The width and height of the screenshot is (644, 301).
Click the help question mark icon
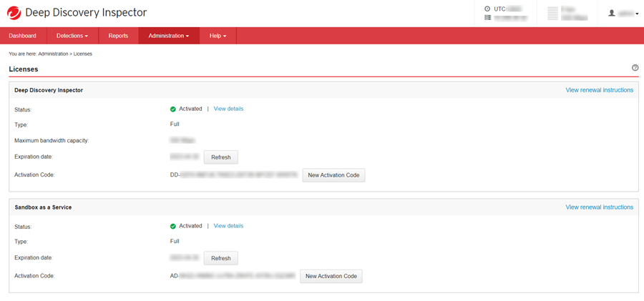pyautogui.click(x=635, y=68)
